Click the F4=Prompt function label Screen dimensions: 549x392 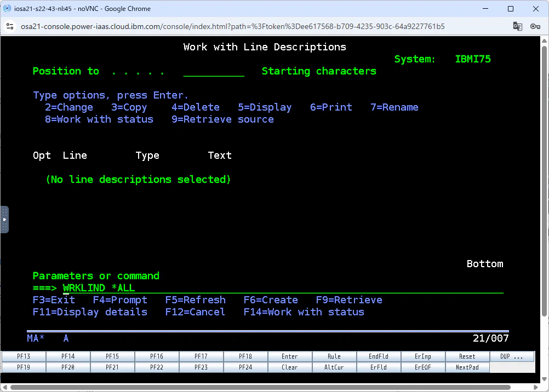tap(120, 300)
